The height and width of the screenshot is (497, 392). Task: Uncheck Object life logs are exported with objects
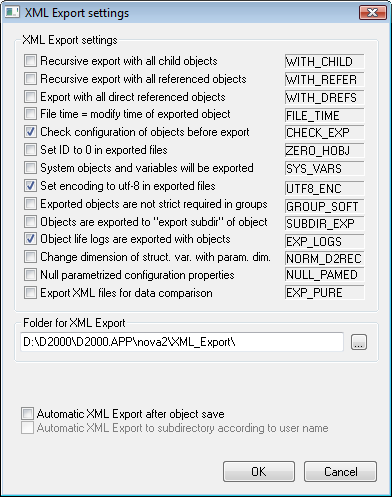(x=30, y=239)
